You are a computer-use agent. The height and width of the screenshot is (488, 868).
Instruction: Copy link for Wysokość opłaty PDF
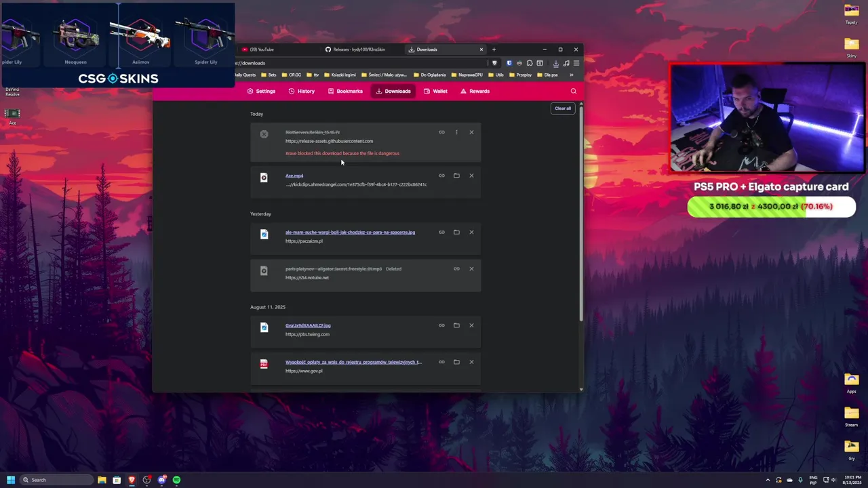(x=441, y=362)
